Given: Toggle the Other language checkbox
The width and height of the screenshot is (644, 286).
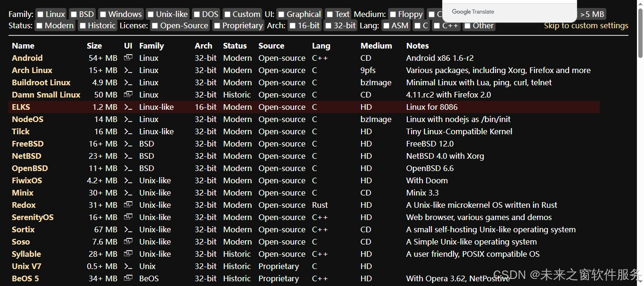Looking at the screenshot, I should coord(467,26).
